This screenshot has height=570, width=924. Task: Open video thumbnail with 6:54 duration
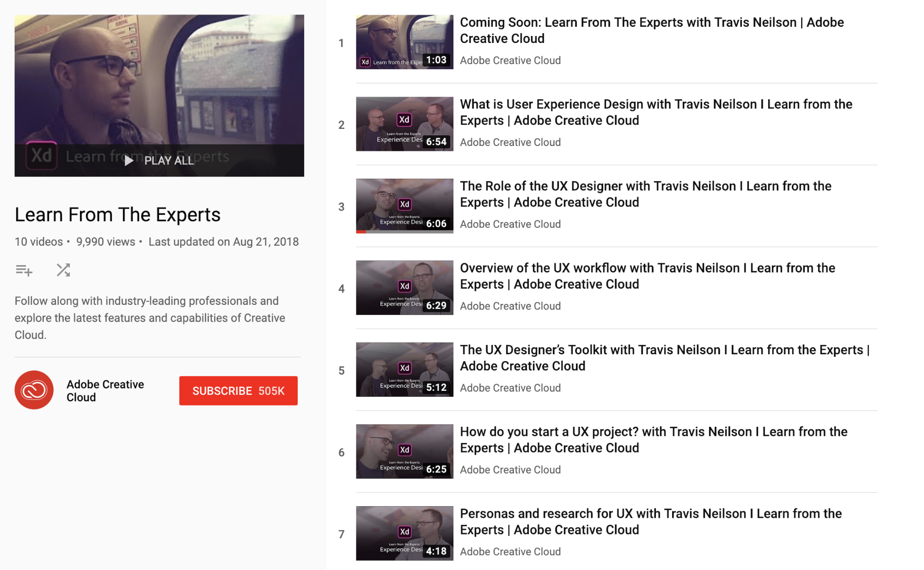pos(404,124)
